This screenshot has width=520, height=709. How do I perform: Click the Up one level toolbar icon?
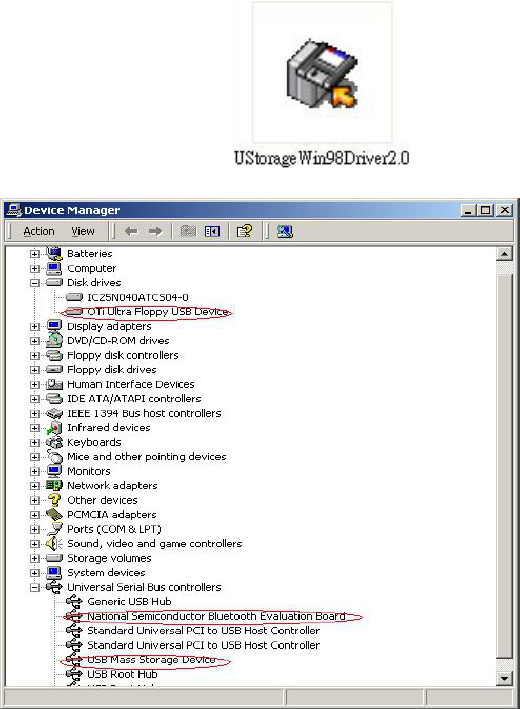click(x=188, y=232)
